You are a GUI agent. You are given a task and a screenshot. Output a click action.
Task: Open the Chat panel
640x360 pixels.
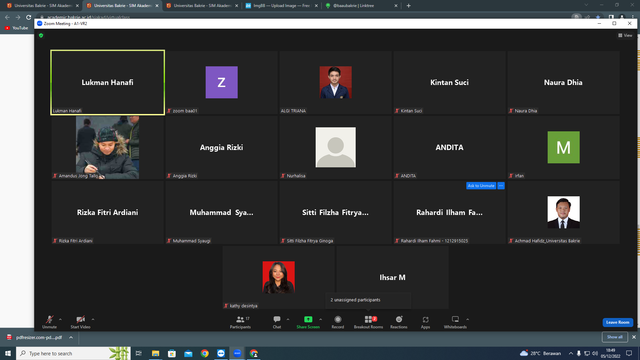coord(277,322)
